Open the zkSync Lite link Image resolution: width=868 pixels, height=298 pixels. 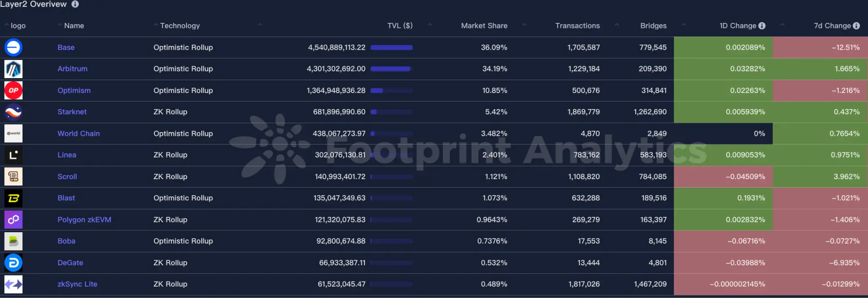point(77,284)
